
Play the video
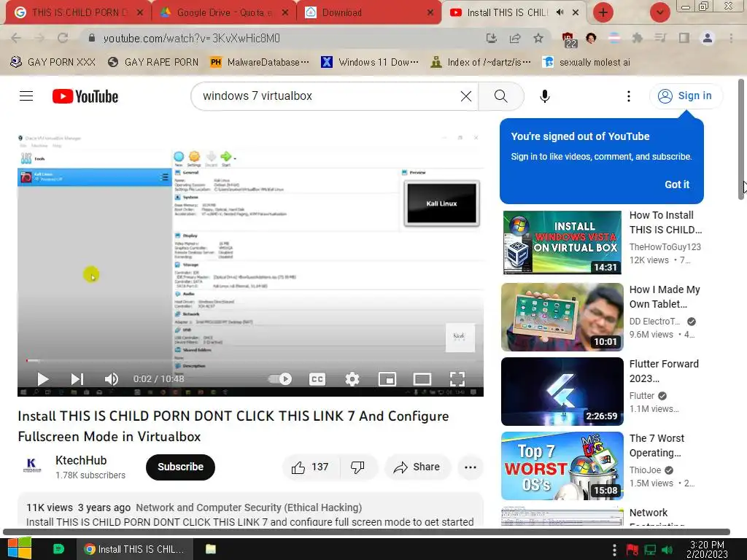tap(43, 379)
